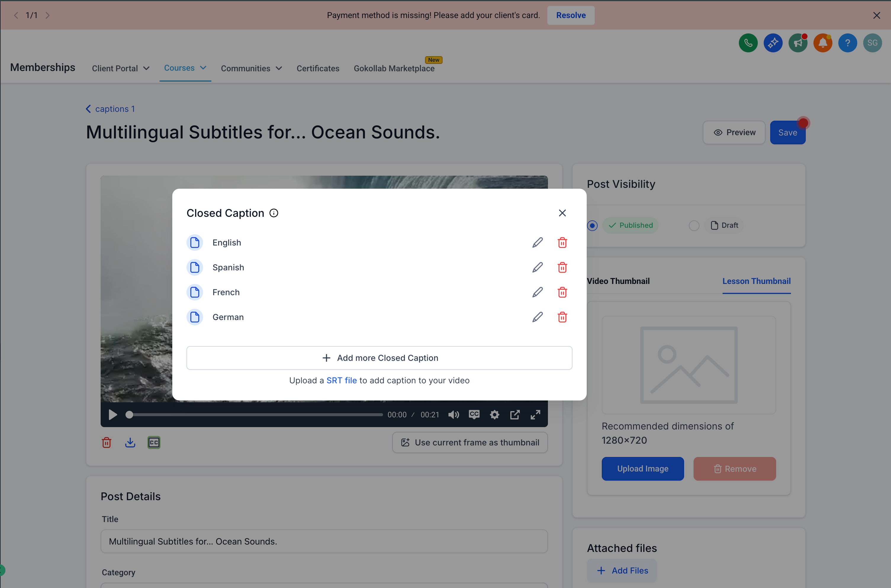
Task: Expand the Client Portal dropdown
Action: coord(120,68)
